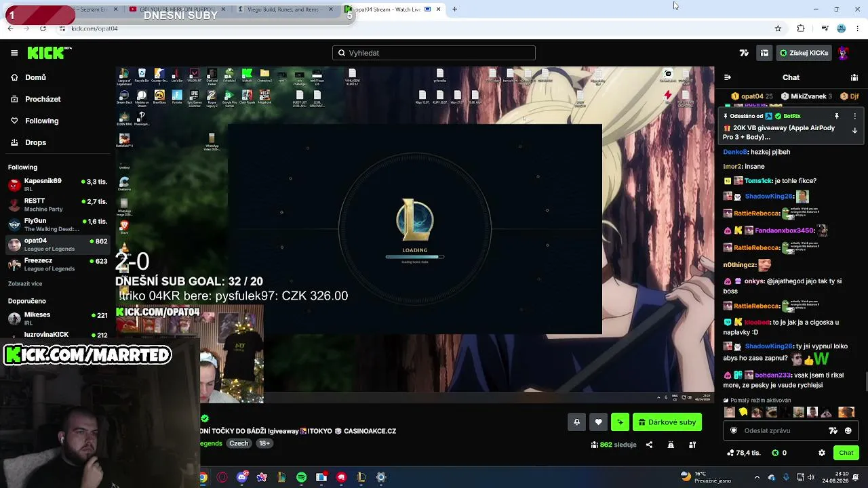Share the stream via share icon
Viewport: 868px width, 488px height.
click(x=649, y=445)
